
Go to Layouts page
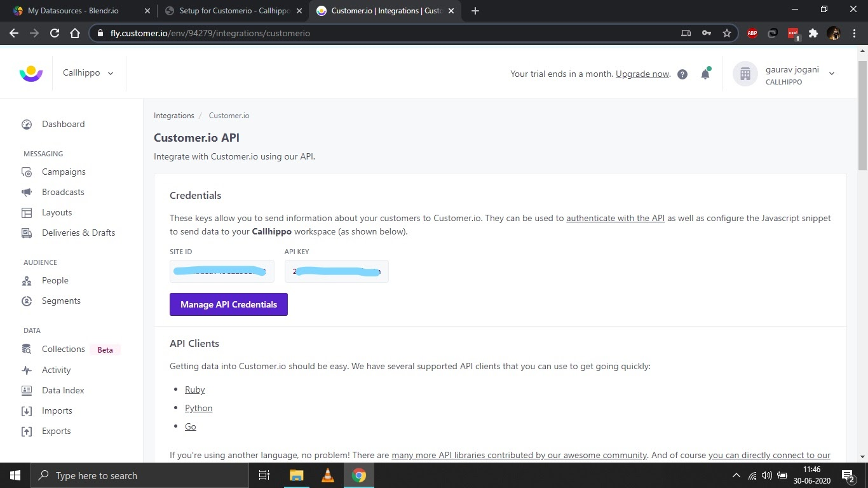[x=57, y=213]
